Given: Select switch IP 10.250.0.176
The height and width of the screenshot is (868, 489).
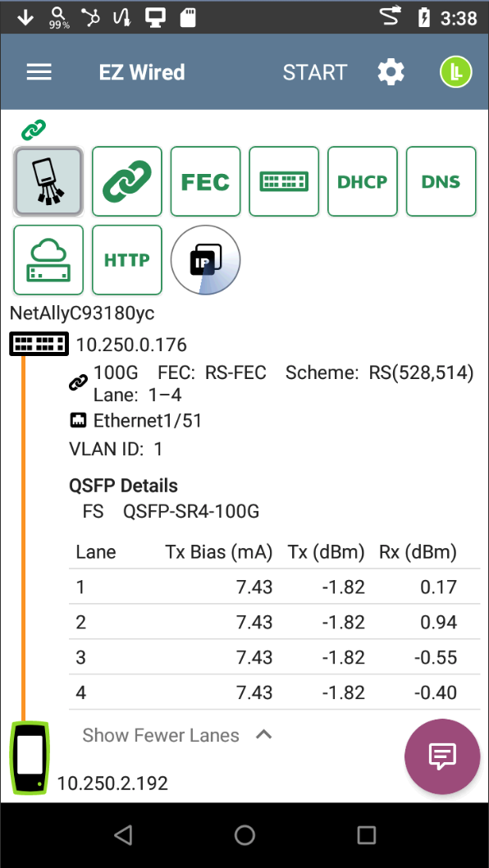Looking at the screenshot, I should (x=131, y=345).
